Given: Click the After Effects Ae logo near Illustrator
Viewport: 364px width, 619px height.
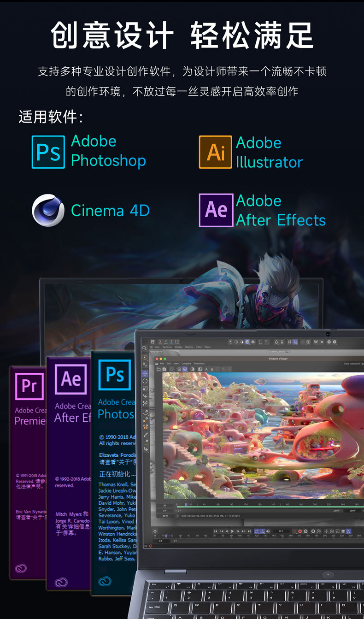Looking at the screenshot, I should tap(216, 210).
